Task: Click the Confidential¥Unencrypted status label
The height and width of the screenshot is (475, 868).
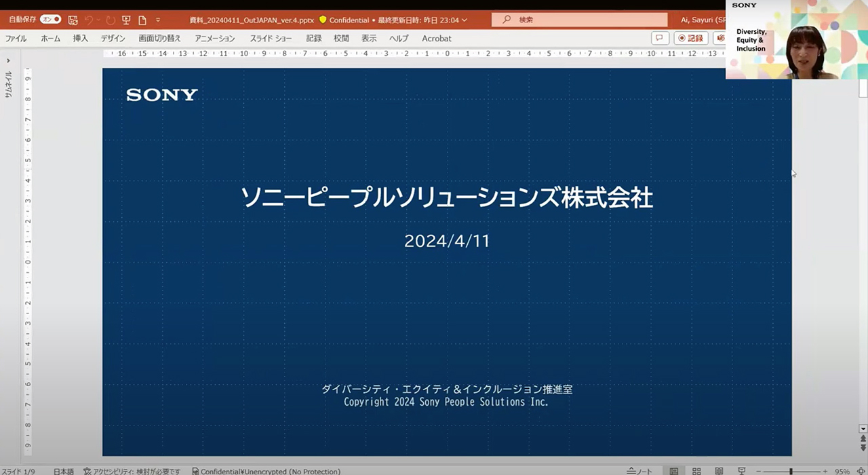Action: 267,471
